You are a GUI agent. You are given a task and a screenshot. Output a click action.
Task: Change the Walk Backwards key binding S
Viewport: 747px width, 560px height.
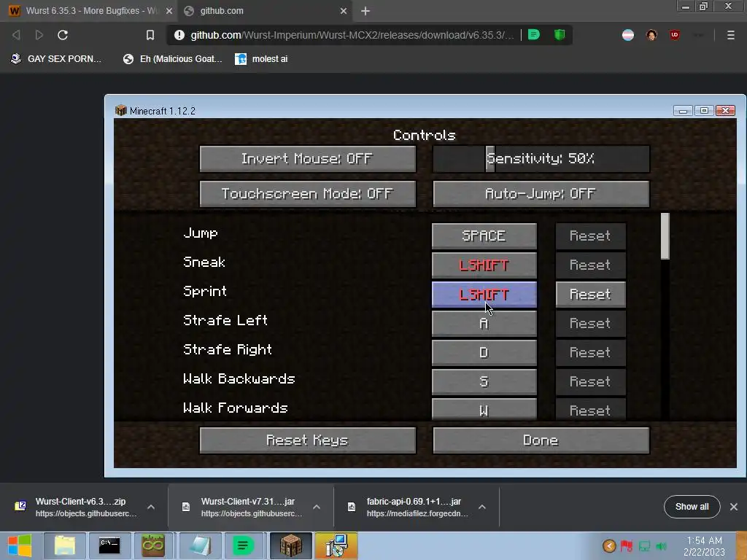[x=484, y=382]
